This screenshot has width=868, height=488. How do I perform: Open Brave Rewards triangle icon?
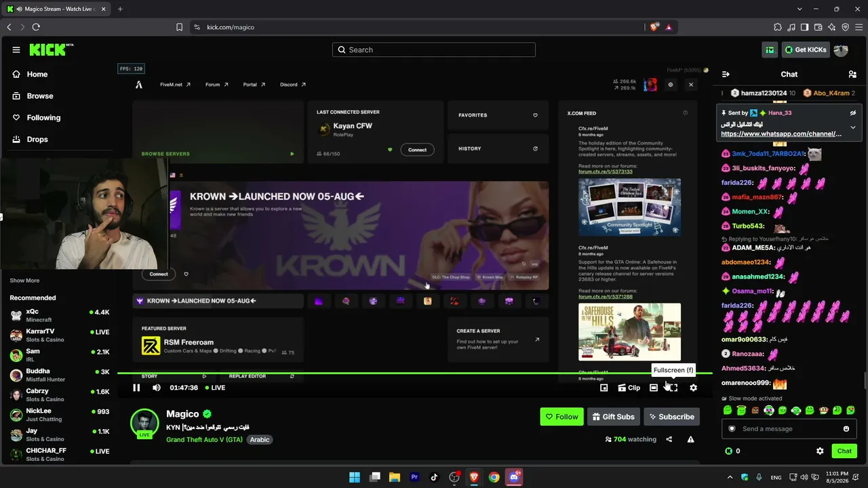[x=669, y=27]
